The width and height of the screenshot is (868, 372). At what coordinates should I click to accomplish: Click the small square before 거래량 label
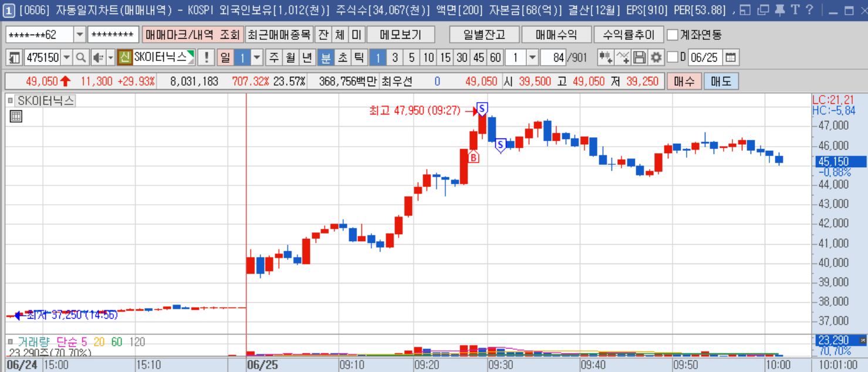pos(11,341)
